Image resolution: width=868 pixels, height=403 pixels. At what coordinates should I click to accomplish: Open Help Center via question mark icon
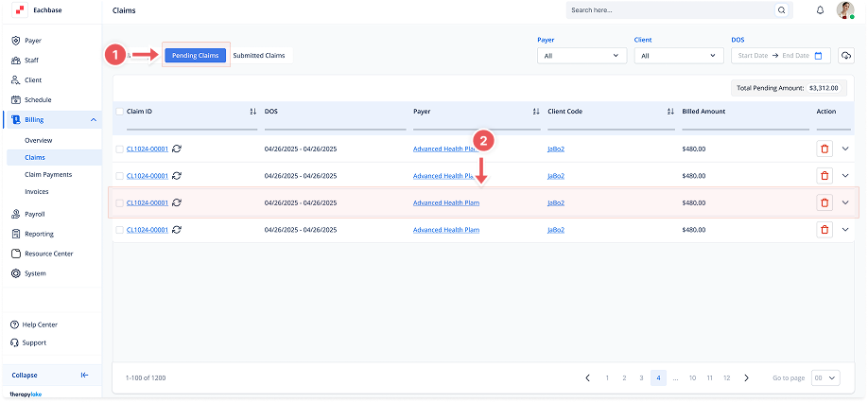[15, 324]
